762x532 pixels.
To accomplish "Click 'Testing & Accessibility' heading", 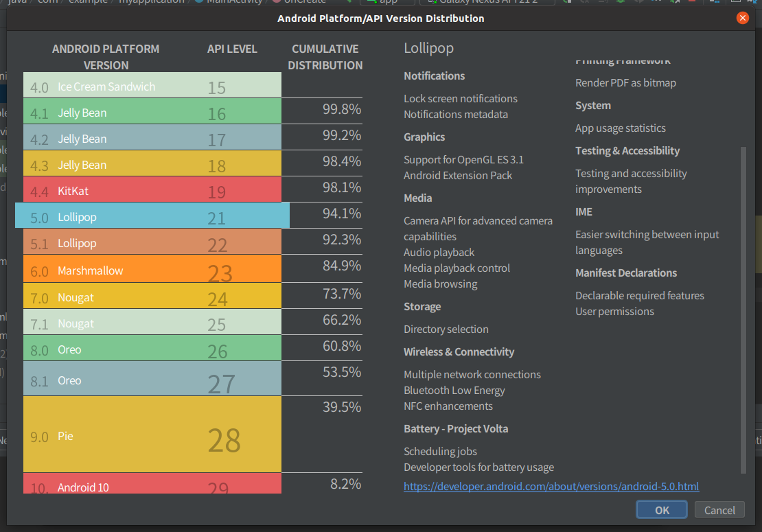I will pyautogui.click(x=627, y=150).
